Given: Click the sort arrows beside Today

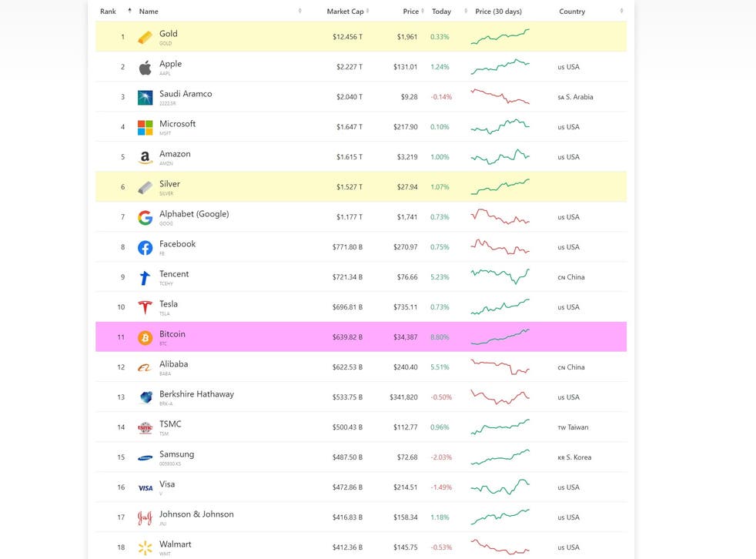Looking at the screenshot, I should pos(466,11).
